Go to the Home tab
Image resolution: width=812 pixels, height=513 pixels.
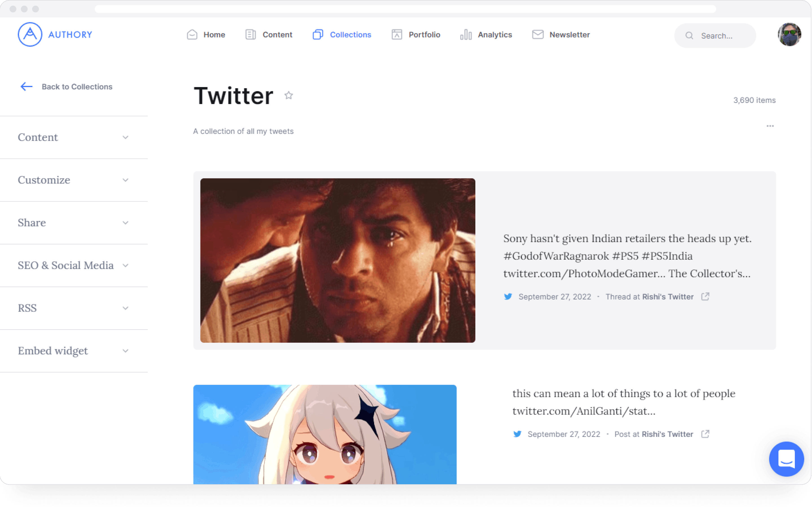(214, 34)
